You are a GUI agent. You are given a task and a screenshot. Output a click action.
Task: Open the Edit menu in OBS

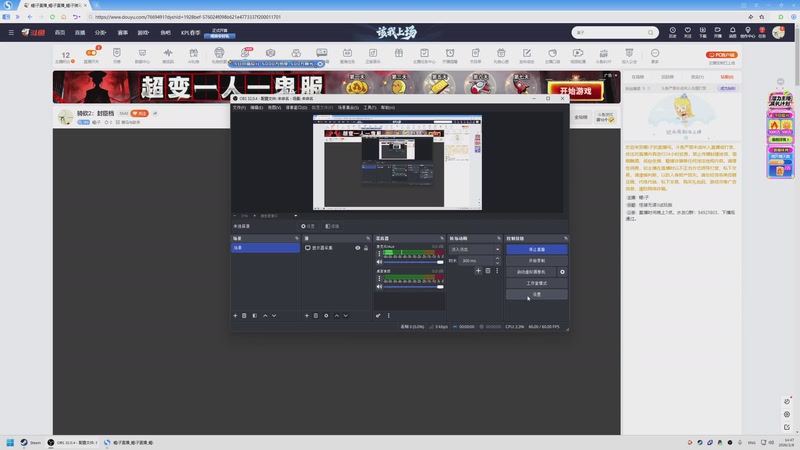coord(257,108)
